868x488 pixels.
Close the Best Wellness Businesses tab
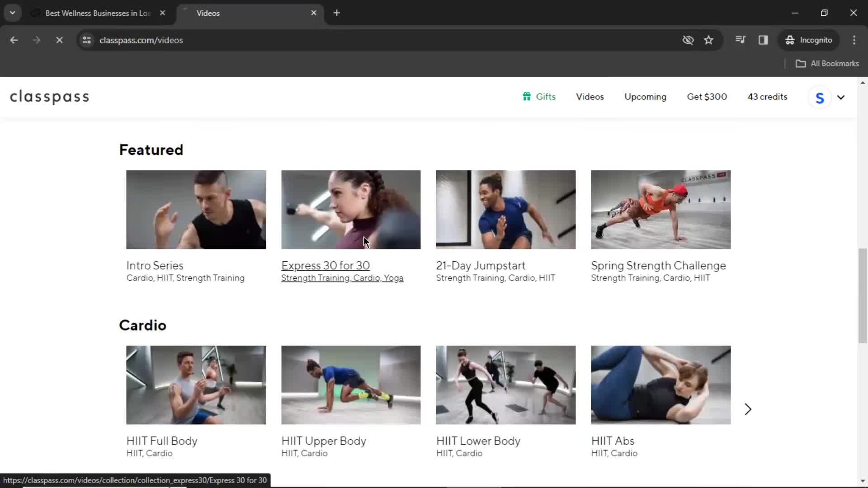(162, 13)
